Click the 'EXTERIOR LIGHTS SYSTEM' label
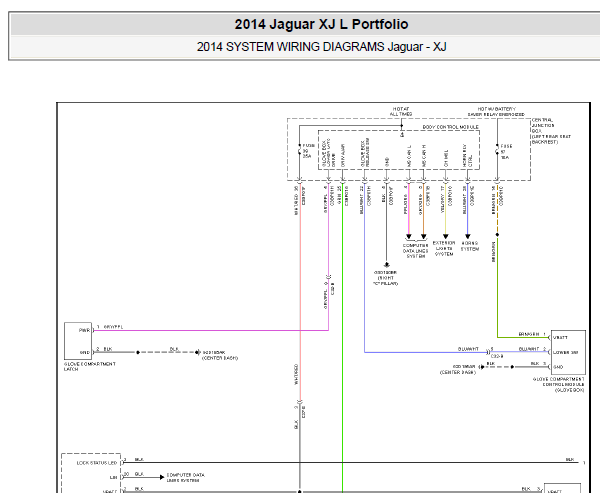 pyautogui.click(x=444, y=248)
